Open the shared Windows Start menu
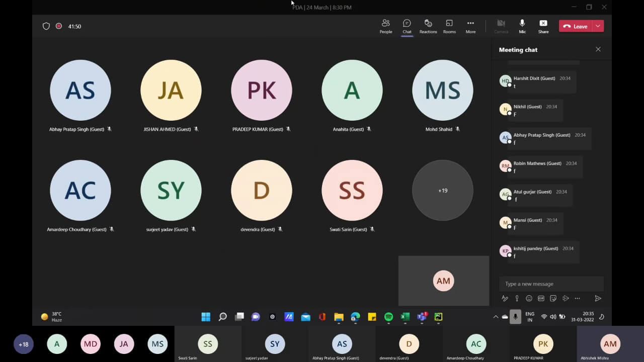The image size is (644, 362). click(206, 317)
